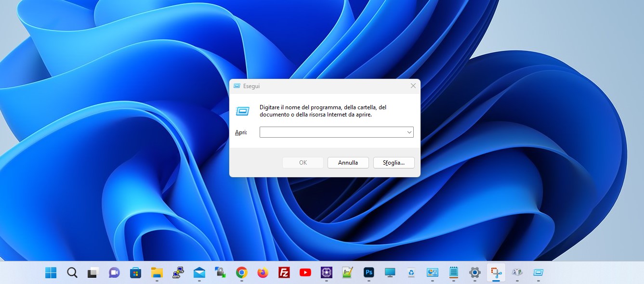Expand the Apri combo box dropdown

[409, 132]
